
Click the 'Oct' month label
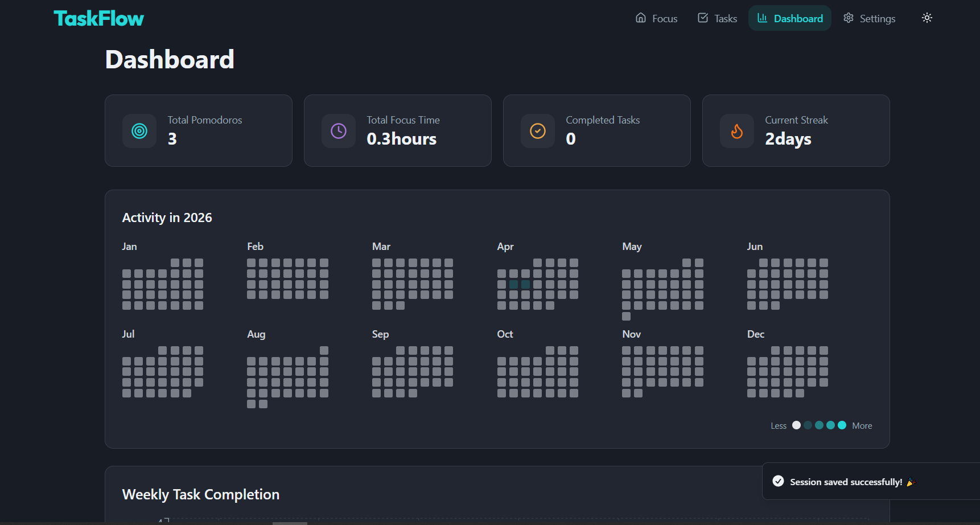pos(505,334)
